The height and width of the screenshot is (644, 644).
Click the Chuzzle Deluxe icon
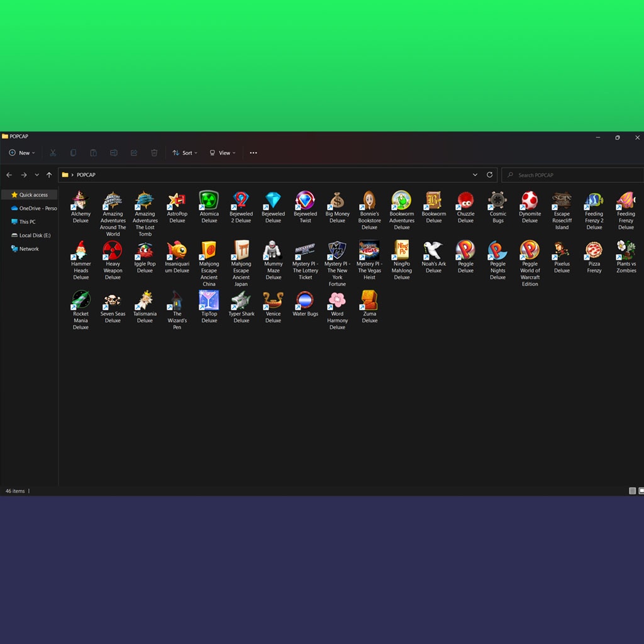[x=465, y=201]
